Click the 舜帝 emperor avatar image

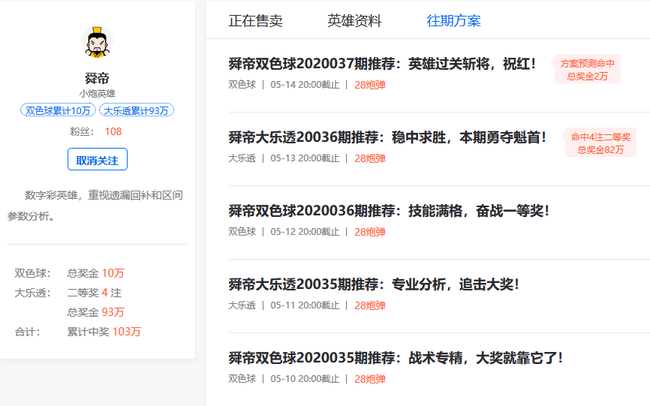pos(97,42)
